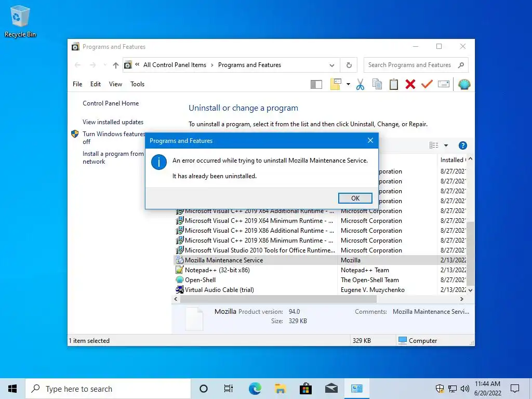Open View installed updates link
This screenshot has height=399, width=532.
click(113, 122)
